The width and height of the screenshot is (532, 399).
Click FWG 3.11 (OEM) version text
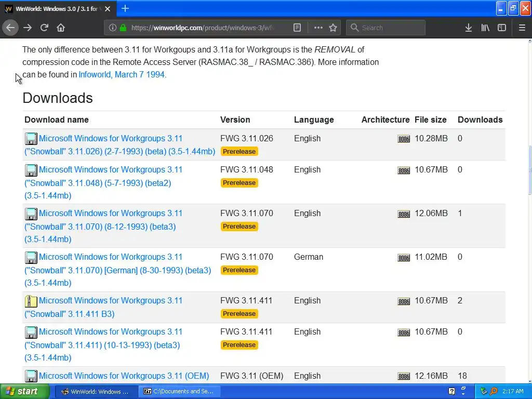point(252,376)
